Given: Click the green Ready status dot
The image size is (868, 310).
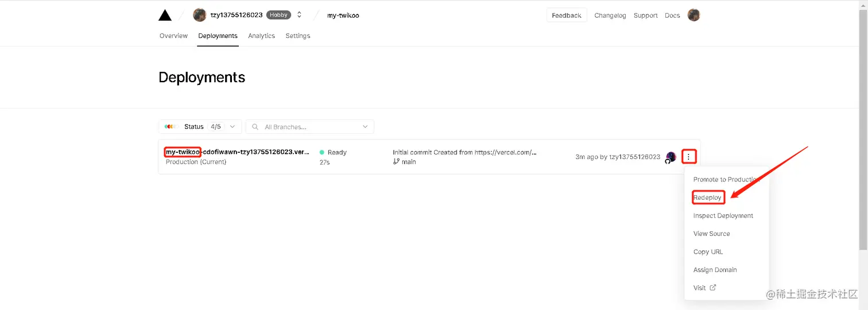Looking at the screenshot, I should (x=322, y=152).
